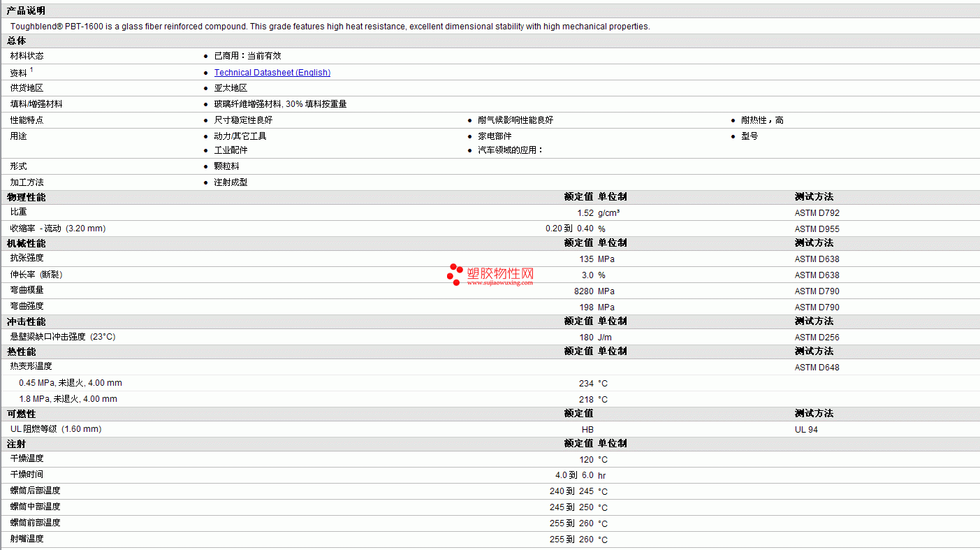Click the ASTM D955 test method
This screenshot has height=550, width=980.
[817, 229]
